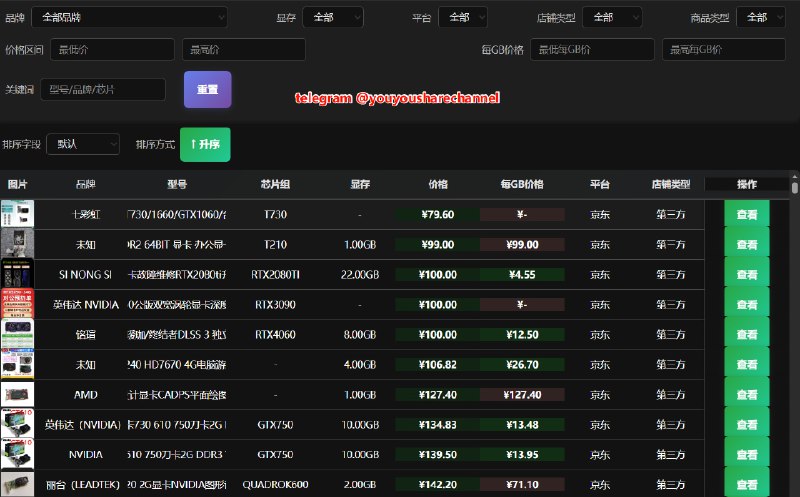This screenshot has width=800, height=497.
Task: Click 查看 for the RTX2080TI row
Action: pyautogui.click(x=746, y=274)
